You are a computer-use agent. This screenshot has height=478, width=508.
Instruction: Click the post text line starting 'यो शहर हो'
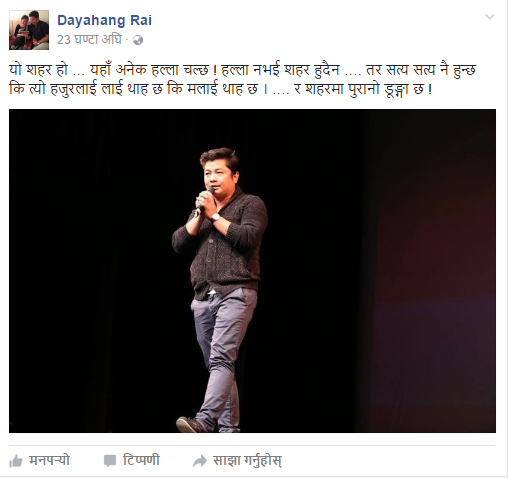[242, 70]
